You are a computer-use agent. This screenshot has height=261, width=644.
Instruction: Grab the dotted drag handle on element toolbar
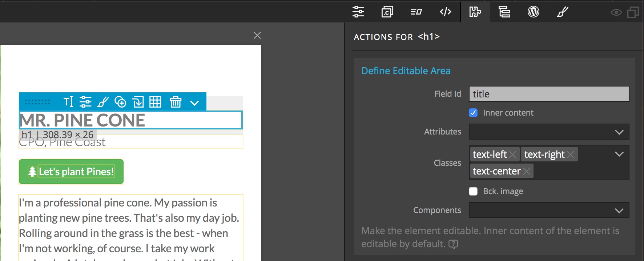click(x=37, y=102)
